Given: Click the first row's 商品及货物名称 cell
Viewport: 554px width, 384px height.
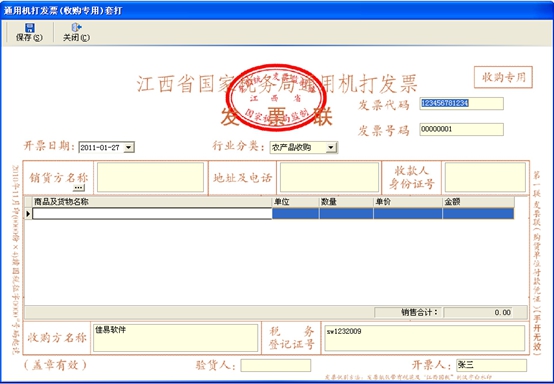Looking at the screenshot, I should point(152,213).
